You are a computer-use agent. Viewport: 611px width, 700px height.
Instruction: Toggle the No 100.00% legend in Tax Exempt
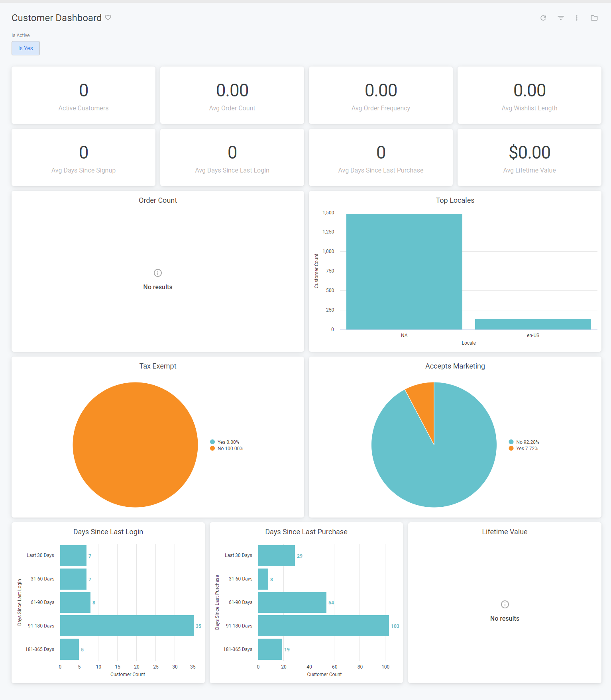(227, 449)
